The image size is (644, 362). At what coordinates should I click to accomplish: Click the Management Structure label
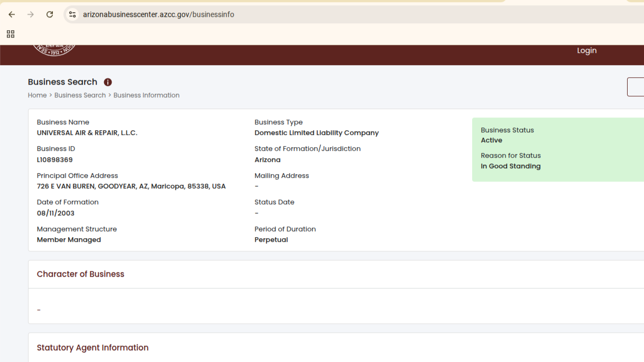click(x=77, y=229)
